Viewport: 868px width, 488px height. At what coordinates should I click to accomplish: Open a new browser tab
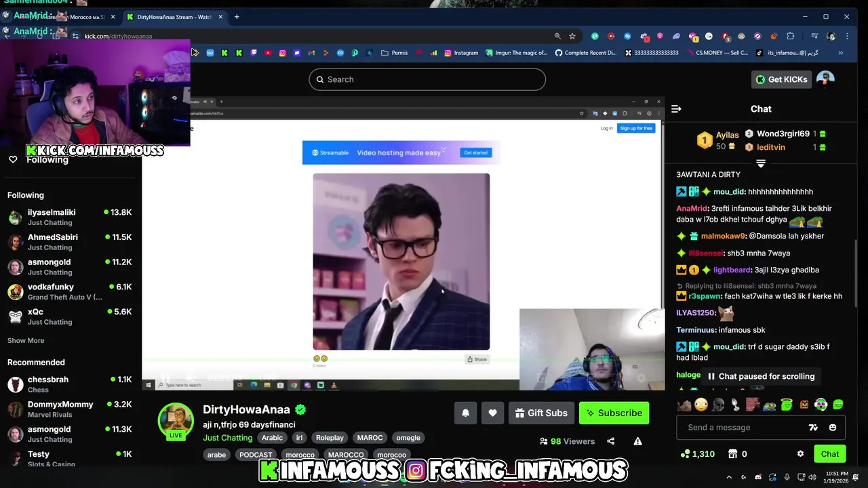click(237, 16)
